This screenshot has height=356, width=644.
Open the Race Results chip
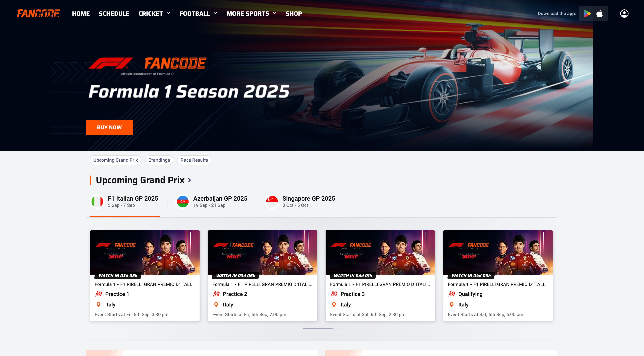194,160
